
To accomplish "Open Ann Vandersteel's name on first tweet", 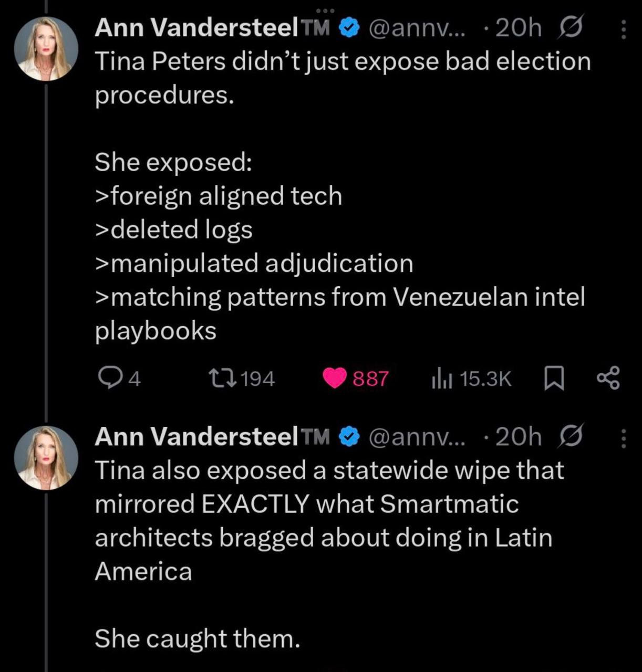I will coord(196,28).
